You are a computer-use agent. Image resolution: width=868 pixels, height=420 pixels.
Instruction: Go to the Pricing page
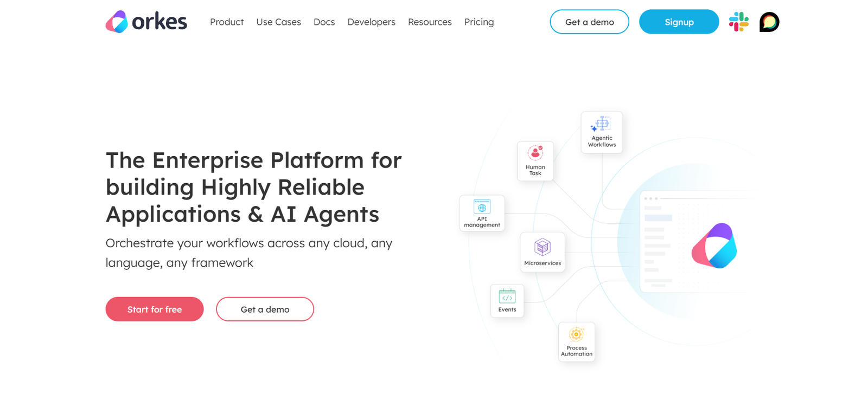(x=478, y=22)
